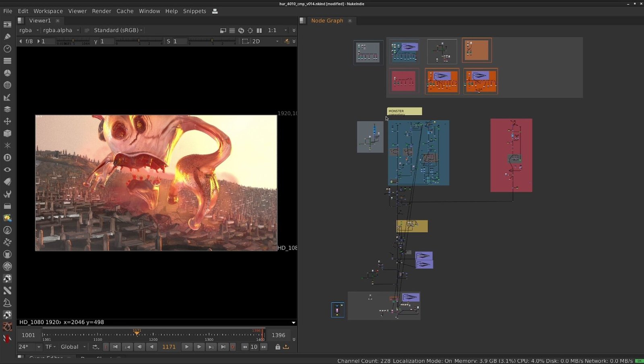644x364 pixels.
Task: Click the viewer refresh icon
Action: pyautogui.click(x=241, y=30)
